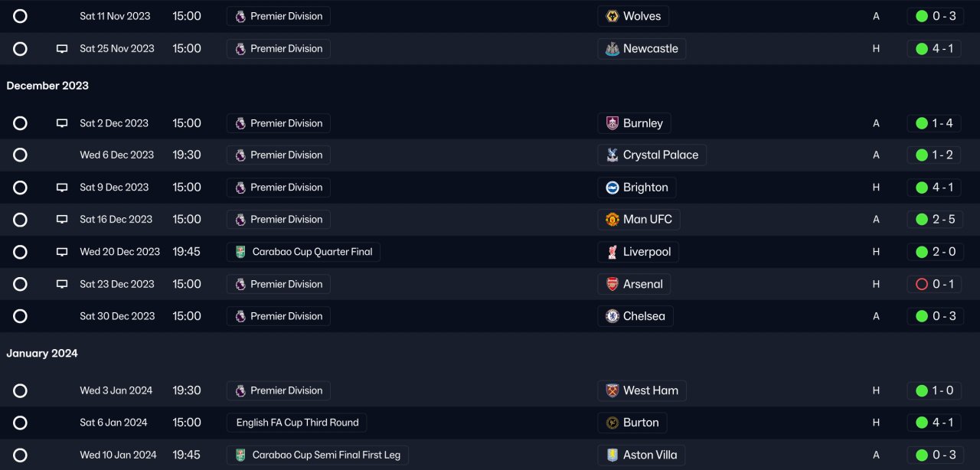Click the Carabao Cup Quarter Final trophy icon
The image size is (980, 470).
240,252
